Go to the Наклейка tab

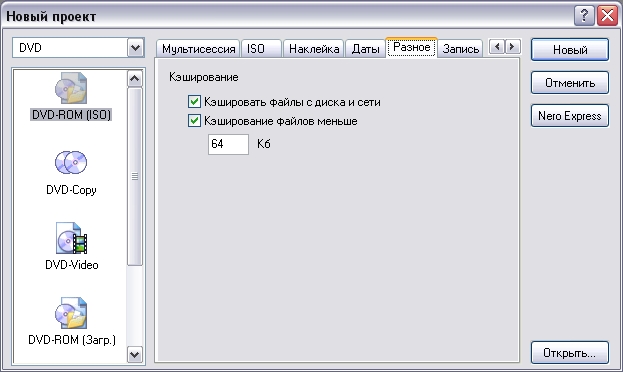313,49
